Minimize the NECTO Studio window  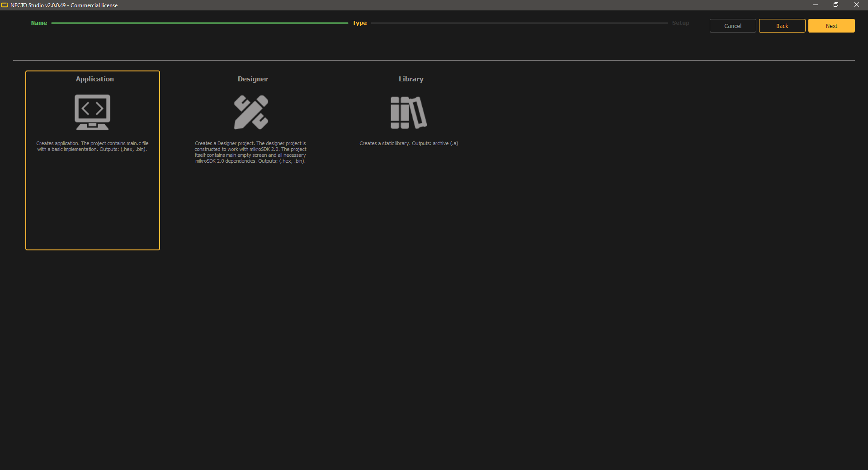815,5
